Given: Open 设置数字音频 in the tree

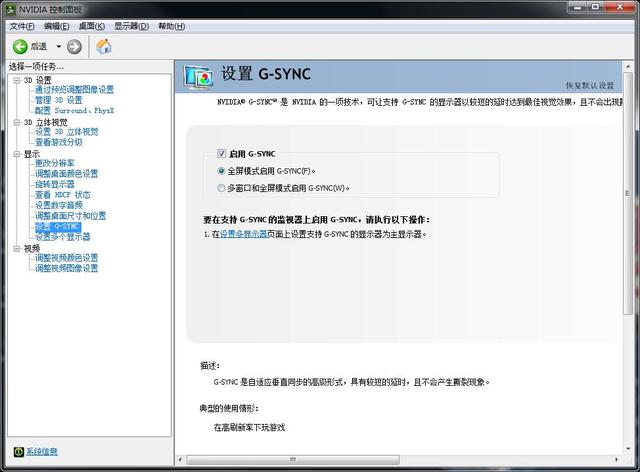Looking at the screenshot, I should click(59, 205).
